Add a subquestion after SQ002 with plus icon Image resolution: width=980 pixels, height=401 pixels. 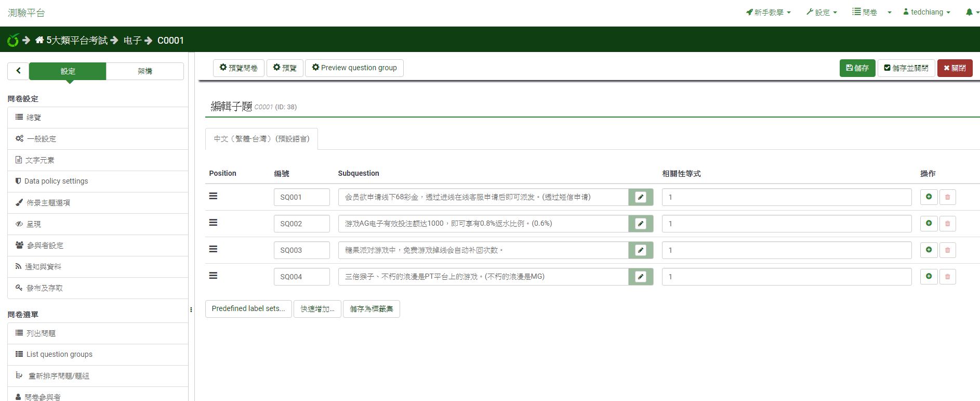929,223
